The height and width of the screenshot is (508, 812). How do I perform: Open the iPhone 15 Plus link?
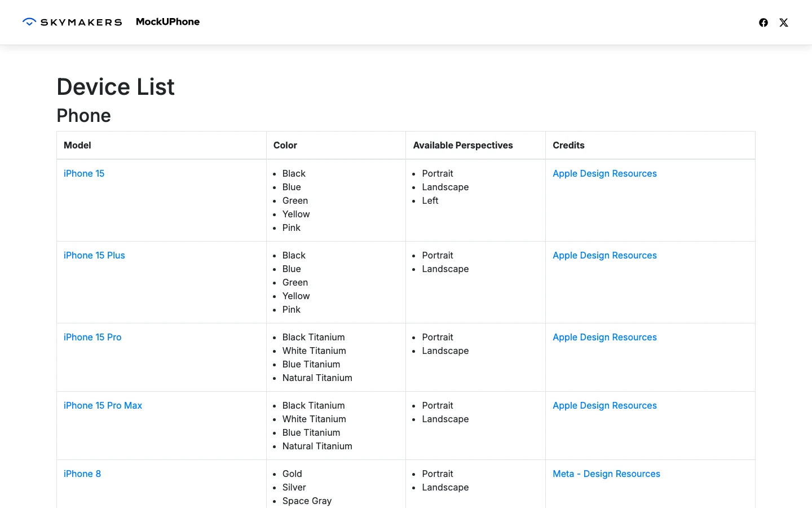[x=94, y=255]
